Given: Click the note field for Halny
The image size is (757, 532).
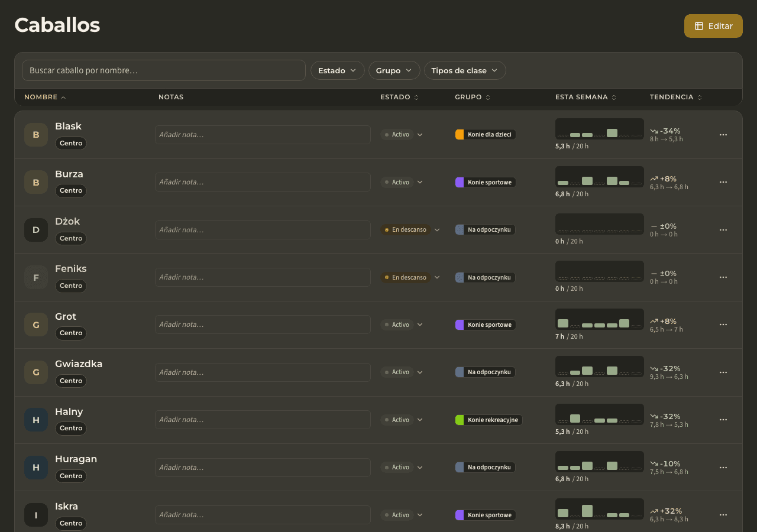Looking at the screenshot, I should pos(263,420).
